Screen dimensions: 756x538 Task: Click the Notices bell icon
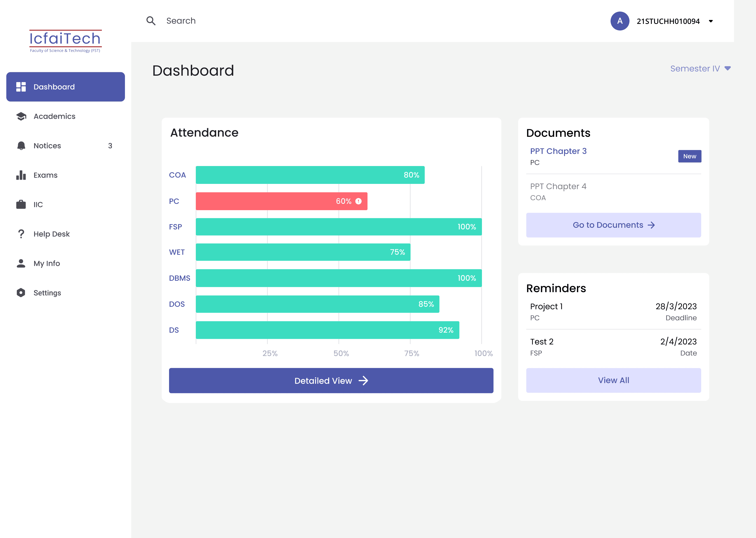tap(21, 146)
